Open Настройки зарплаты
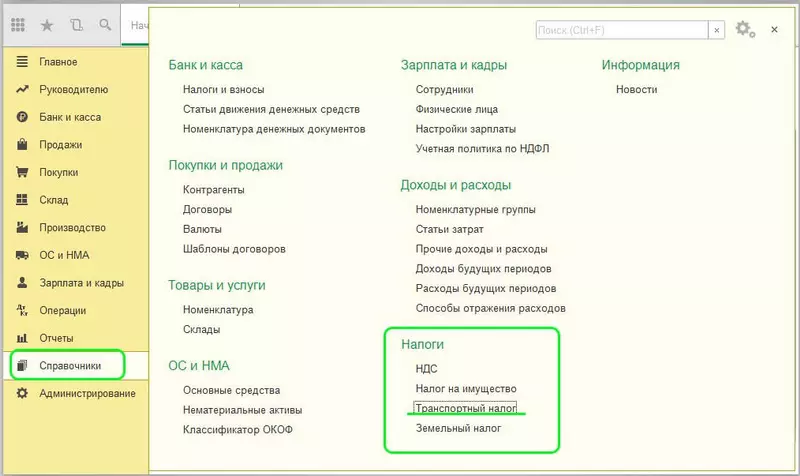 point(466,129)
